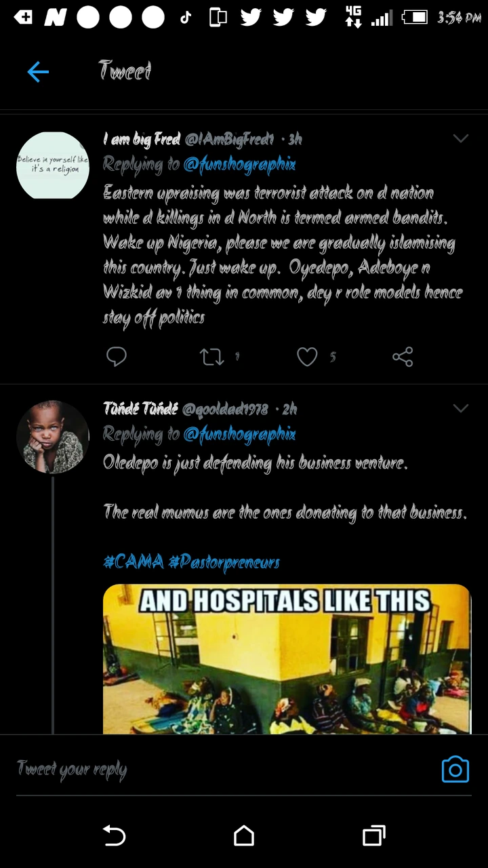Retweet I am big Fred's tweet
Screen dimensions: 488x868
pyautogui.click(x=212, y=357)
